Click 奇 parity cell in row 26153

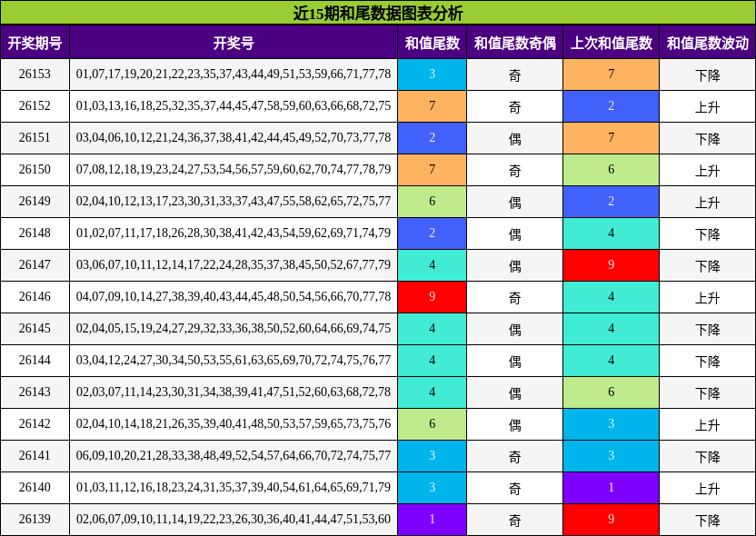[x=514, y=74]
